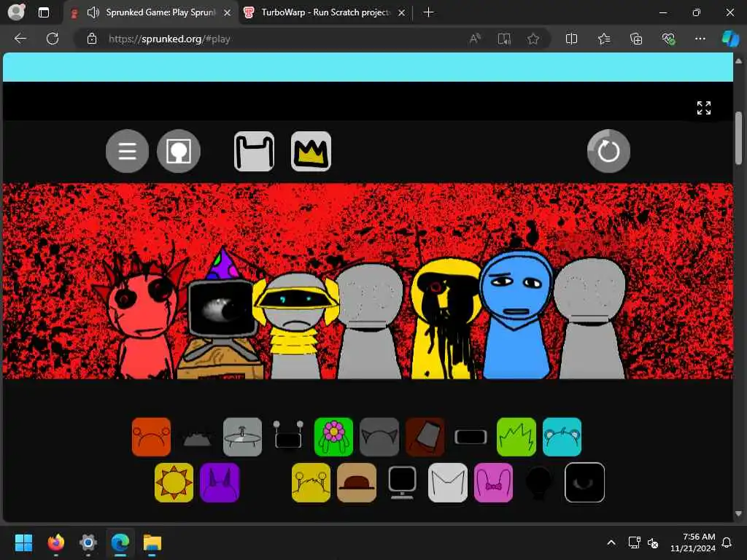Pick the black square eye icon
Viewport: 747px width, 560px height.
click(584, 483)
